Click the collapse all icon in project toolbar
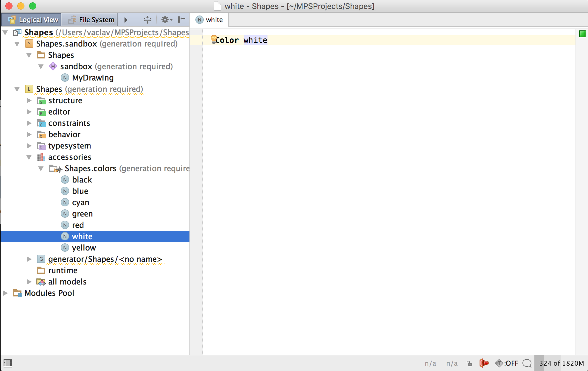Screen dimensions: 588x371 click(x=147, y=20)
